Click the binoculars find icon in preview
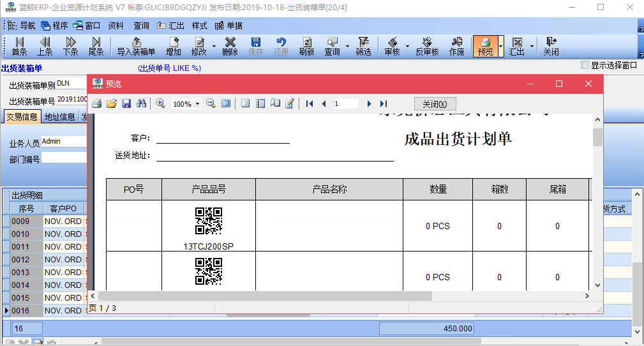Image resolution: width=644 pixels, height=346 pixels. pyautogui.click(x=141, y=103)
